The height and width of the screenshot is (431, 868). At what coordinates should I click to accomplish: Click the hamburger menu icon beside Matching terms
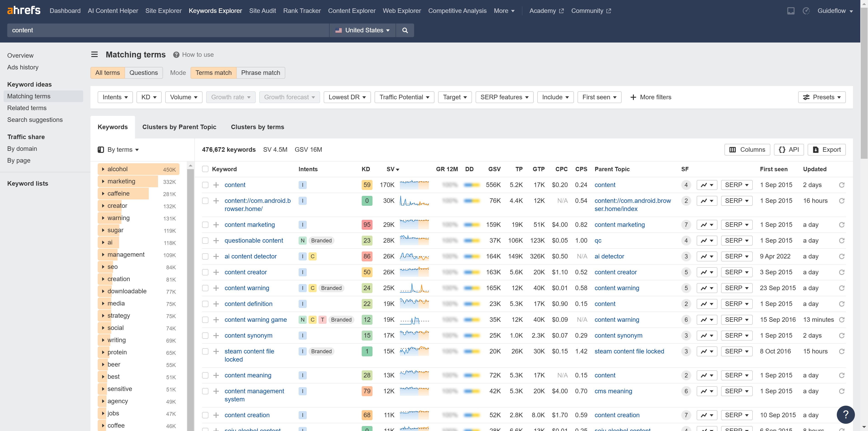(x=94, y=54)
